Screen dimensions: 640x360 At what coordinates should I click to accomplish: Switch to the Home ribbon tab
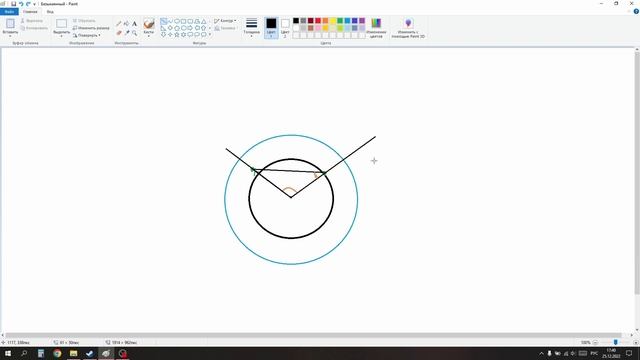(x=30, y=11)
